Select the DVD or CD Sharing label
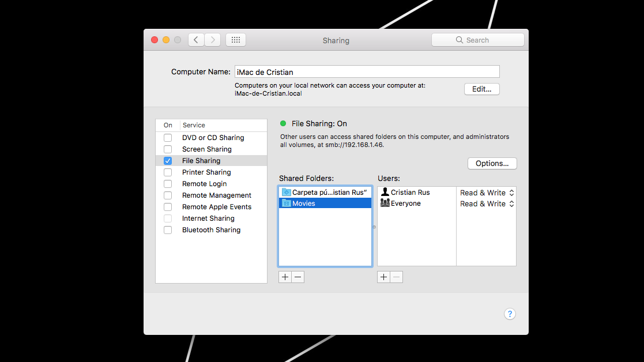The width and height of the screenshot is (644, 362). [x=213, y=138]
